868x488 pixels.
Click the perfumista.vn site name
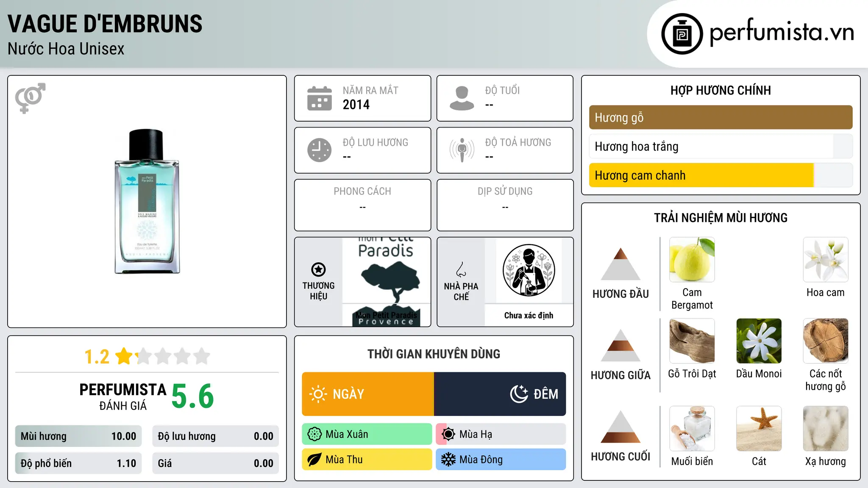tap(782, 32)
